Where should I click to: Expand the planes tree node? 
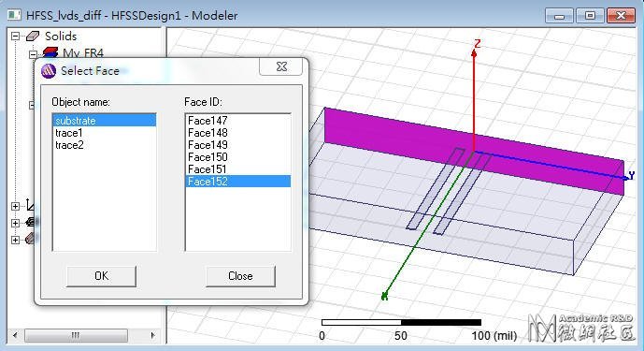15,223
